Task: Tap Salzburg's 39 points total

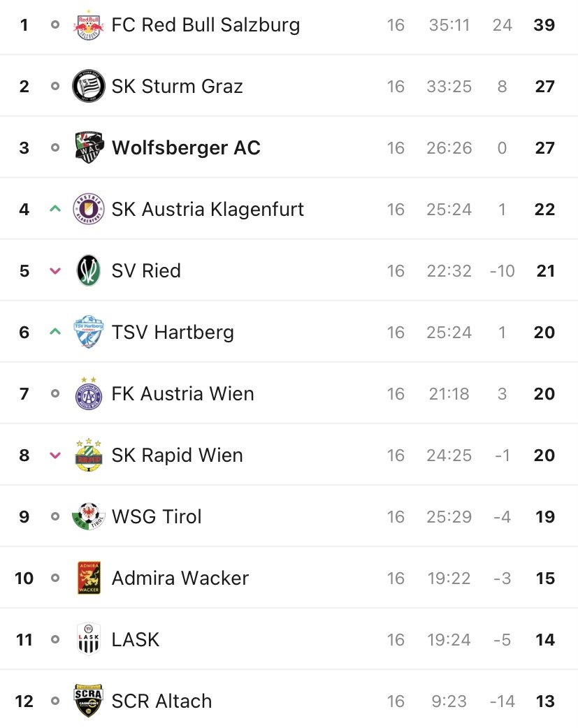Action: [544, 24]
